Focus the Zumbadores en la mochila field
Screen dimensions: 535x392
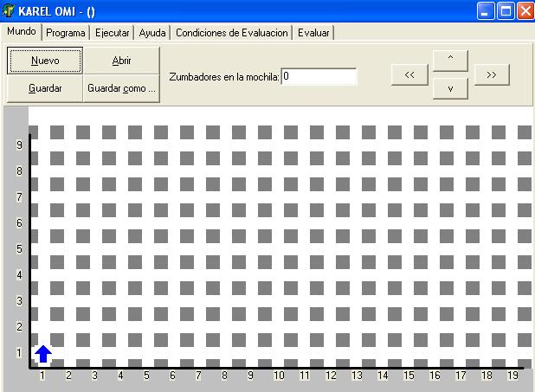pos(319,77)
